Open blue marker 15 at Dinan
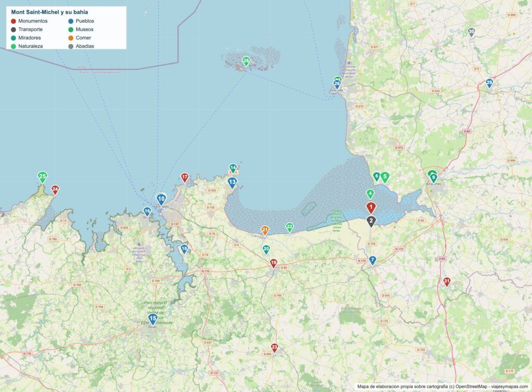532x392 pixels. point(153,318)
